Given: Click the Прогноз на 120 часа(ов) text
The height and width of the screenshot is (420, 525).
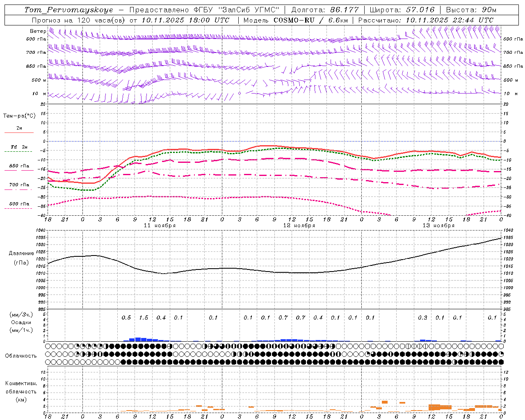Looking at the screenshot, I should click(79, 20).
